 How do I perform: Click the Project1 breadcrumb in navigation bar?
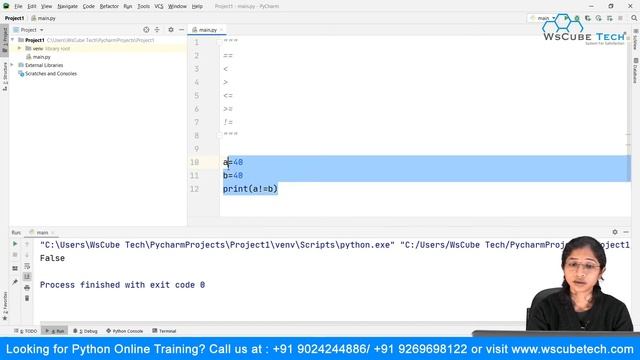14,18
